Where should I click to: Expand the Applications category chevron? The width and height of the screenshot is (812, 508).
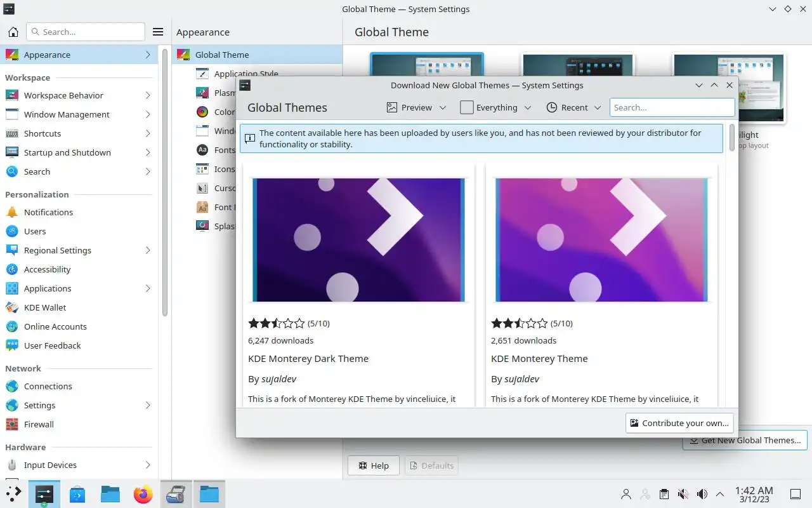click(148, 288)
